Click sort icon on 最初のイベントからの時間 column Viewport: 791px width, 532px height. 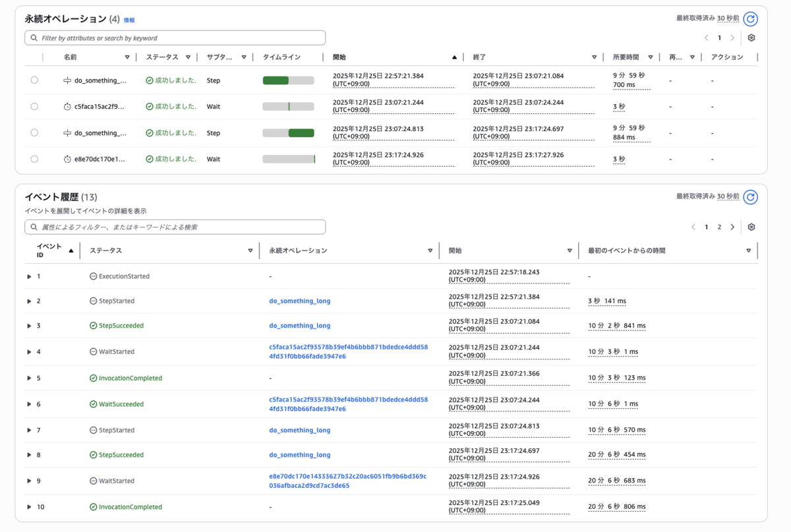click(748, 251)
